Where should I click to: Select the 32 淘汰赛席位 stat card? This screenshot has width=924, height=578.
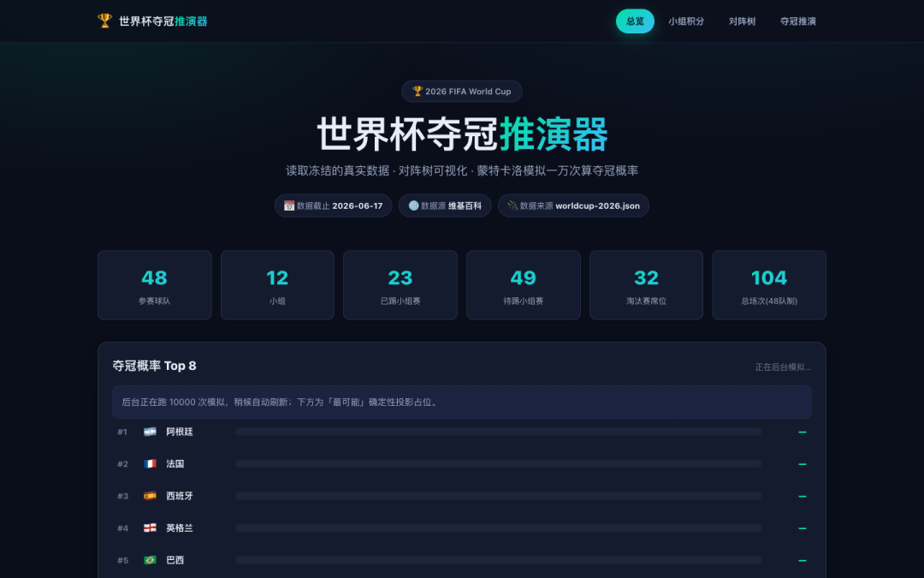647,285
